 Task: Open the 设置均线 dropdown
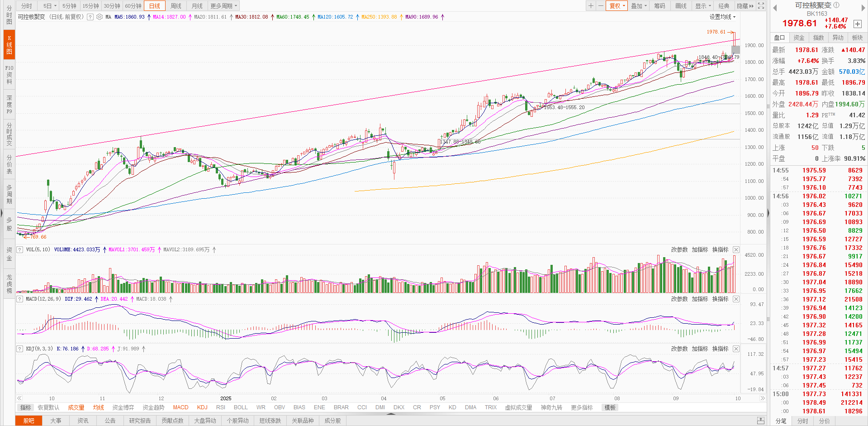[x=722, y=17]
